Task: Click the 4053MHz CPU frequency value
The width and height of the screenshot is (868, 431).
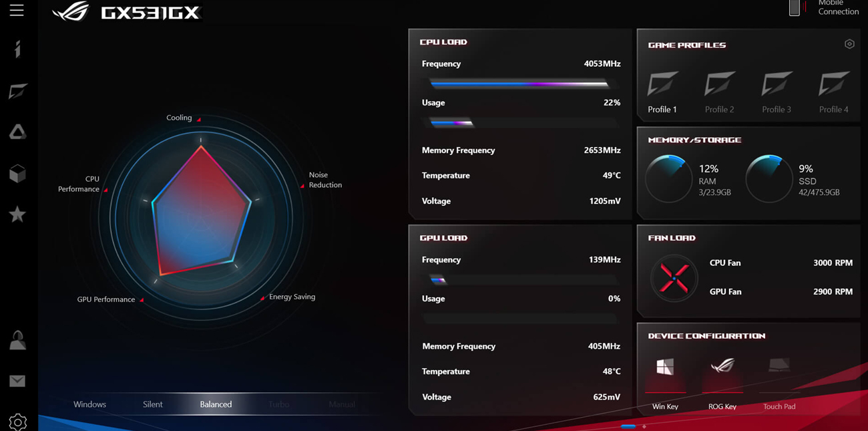Action: [x=602, y=63]
